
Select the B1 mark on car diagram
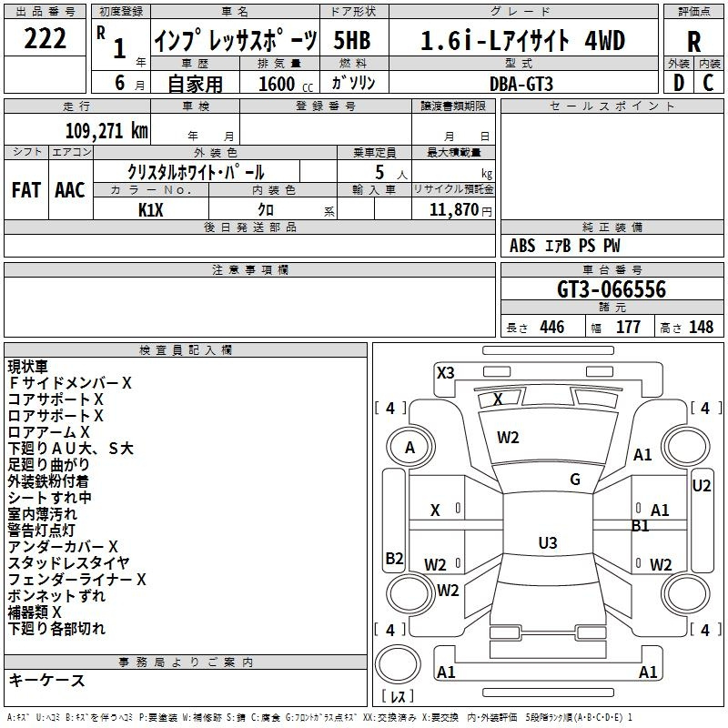point(641,525)
